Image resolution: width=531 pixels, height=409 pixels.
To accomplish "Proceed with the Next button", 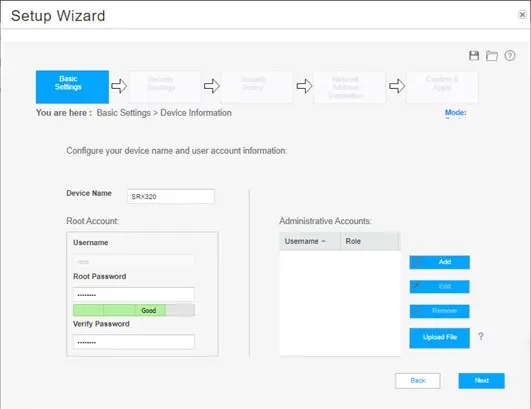I will [481, 381].
